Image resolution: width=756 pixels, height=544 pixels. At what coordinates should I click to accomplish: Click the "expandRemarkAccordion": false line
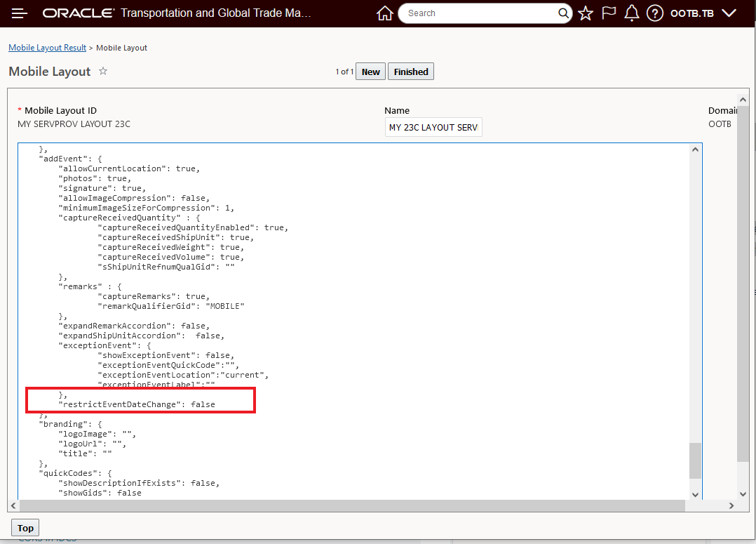(x=134, y=326)
